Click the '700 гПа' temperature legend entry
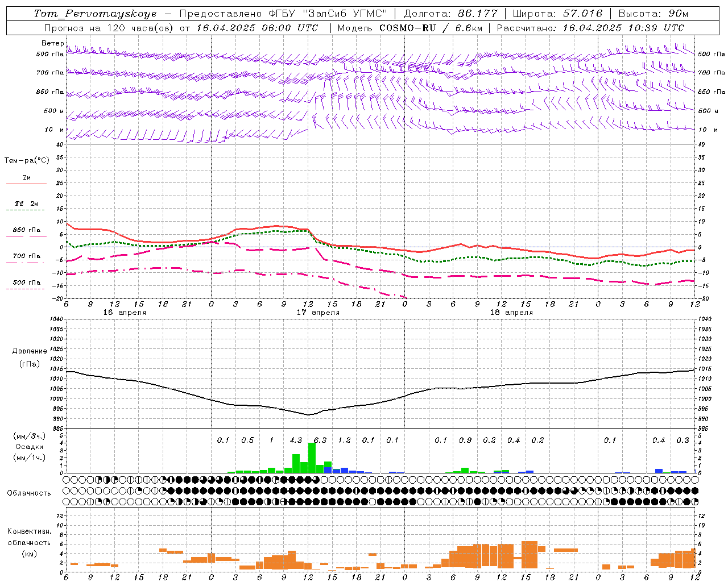This screenshot has width=728, height=582. coord(27,256)
